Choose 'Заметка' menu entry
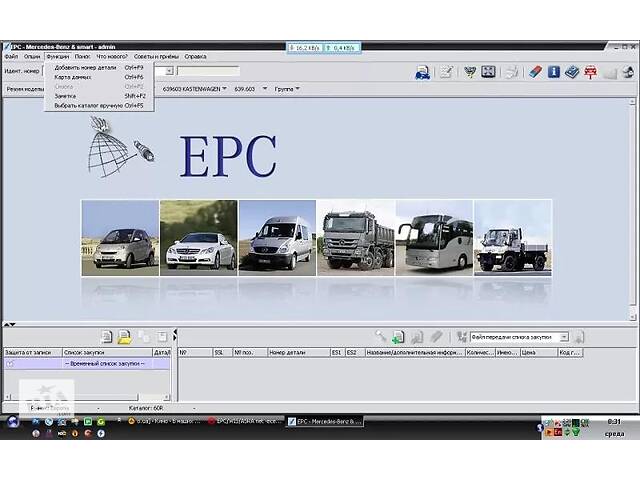This screenshot has height=480, width=640. (99, 96)
